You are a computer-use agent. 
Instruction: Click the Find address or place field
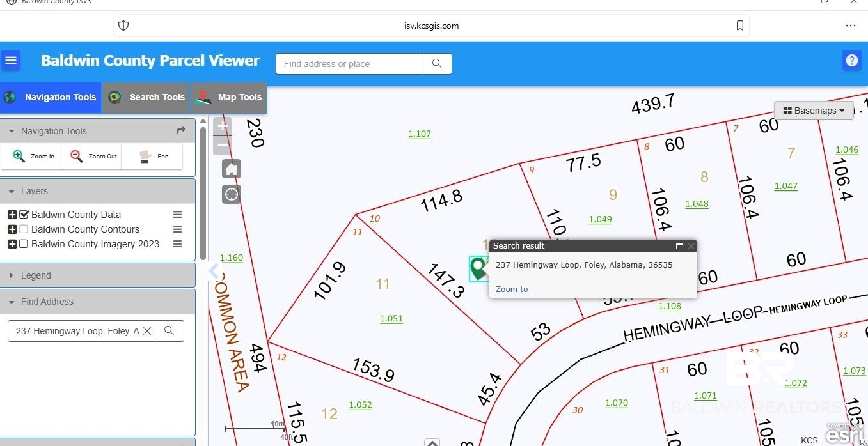(x=349, y=64)
